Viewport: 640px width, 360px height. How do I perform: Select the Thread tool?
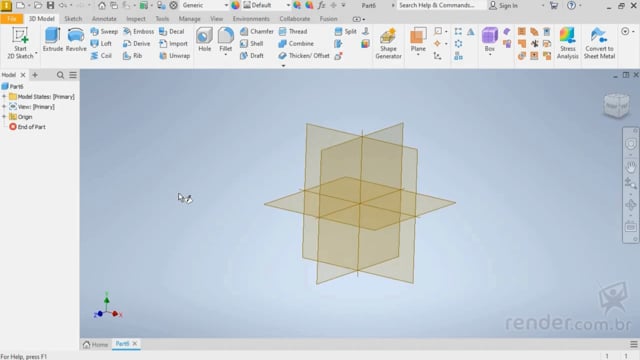coord(293,31)
